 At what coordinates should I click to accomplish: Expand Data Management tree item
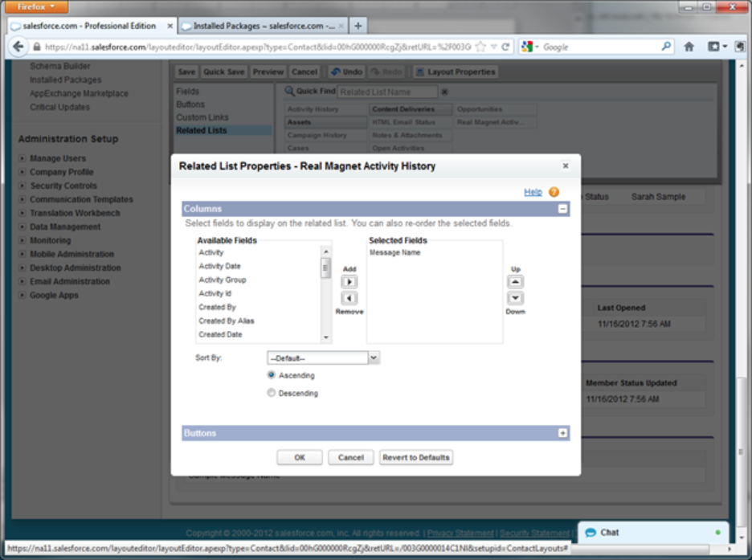coord(22,227)
